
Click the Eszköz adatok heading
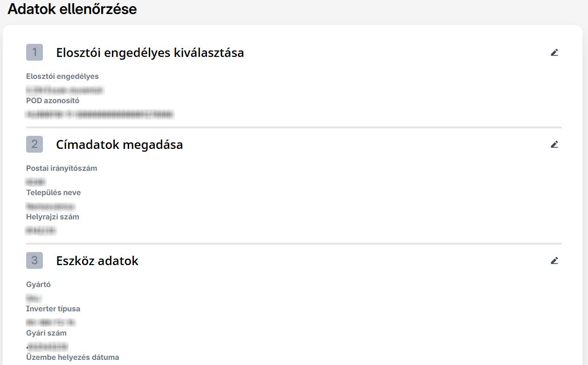[97, 260]
